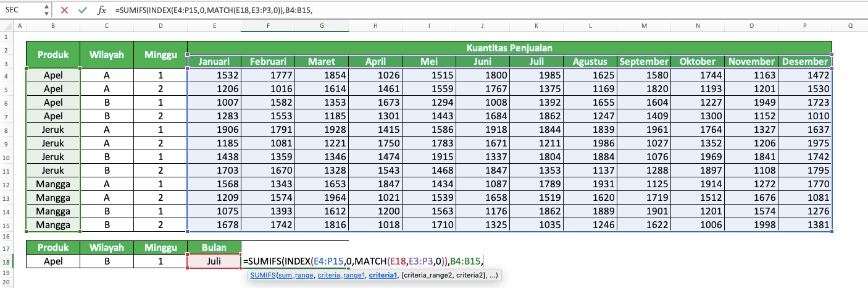This screenshot has width=868, height=288.
Task: Select column P header
Action: [805, 26]
